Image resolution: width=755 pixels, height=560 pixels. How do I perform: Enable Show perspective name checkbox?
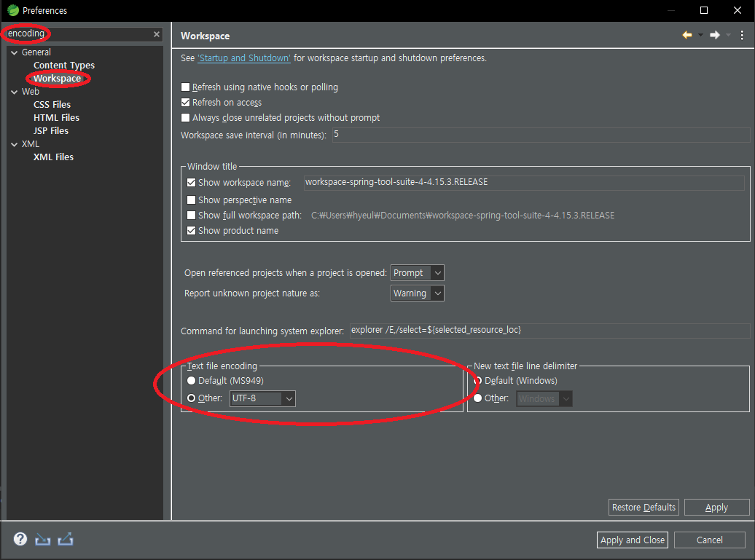(x=191, y=200)
